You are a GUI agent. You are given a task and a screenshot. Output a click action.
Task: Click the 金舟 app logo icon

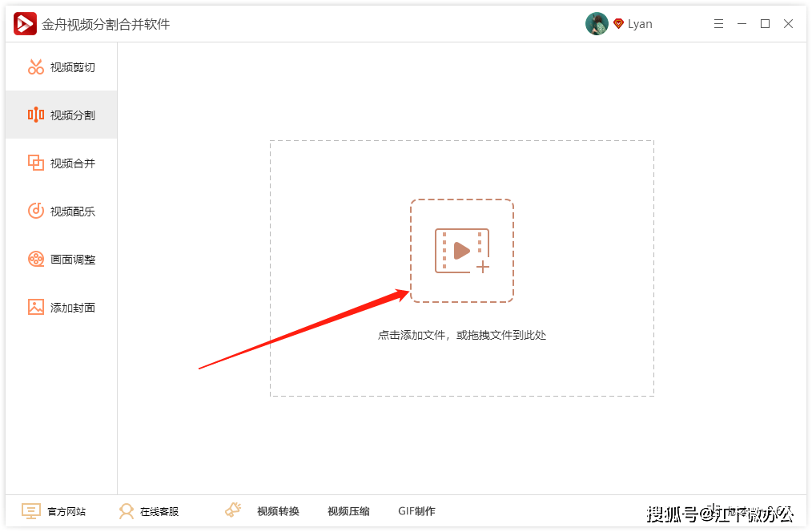[x=25, y=24]
